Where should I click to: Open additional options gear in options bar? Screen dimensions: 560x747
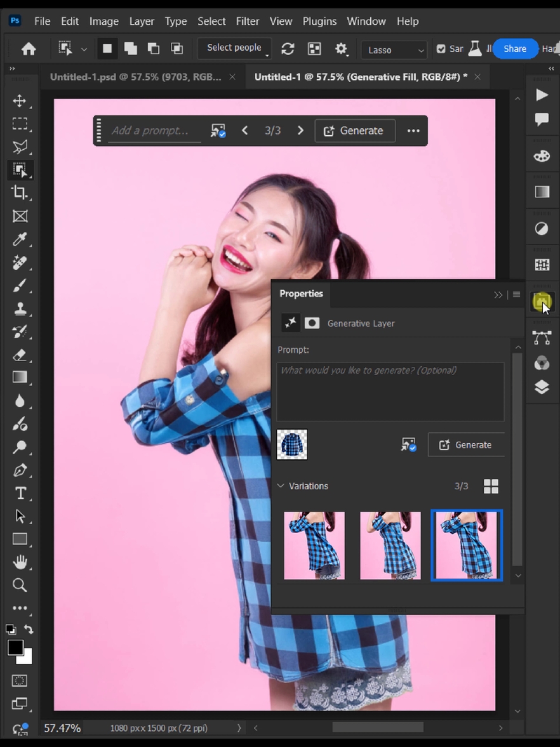tap(341, 49)
